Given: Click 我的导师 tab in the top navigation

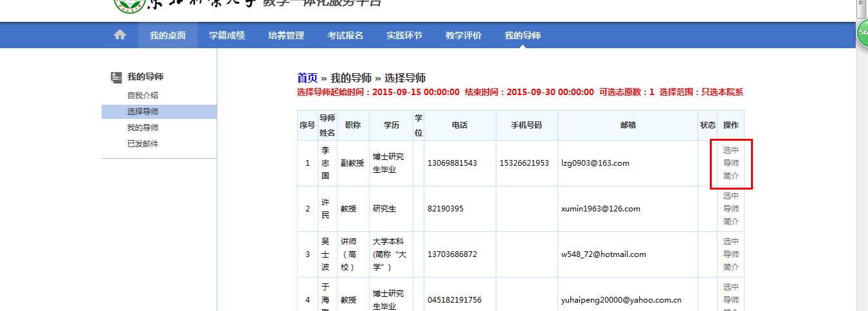Looking at the screenshot, I should point(523,35).
